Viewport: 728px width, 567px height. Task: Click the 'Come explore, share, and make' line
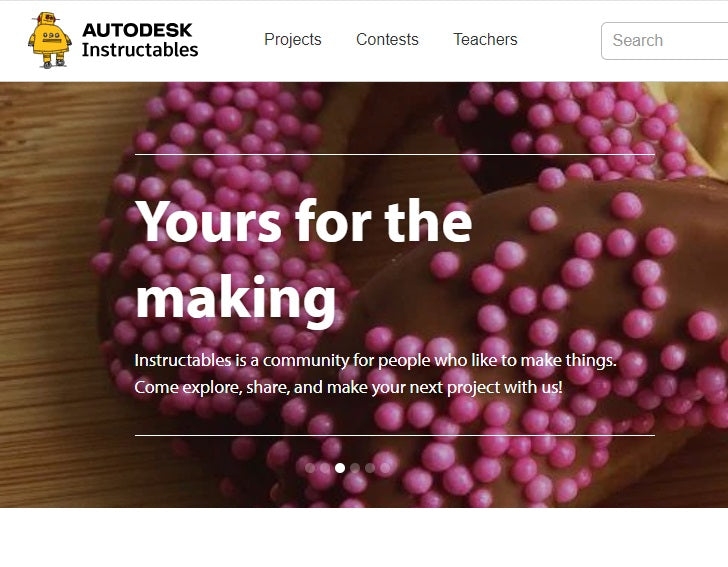[348, 387]
